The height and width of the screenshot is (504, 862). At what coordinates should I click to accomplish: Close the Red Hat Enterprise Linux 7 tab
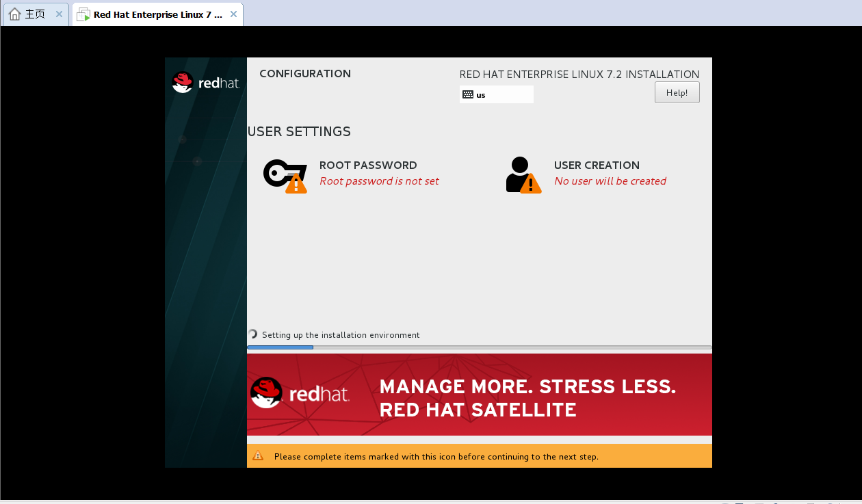point(233,14)
